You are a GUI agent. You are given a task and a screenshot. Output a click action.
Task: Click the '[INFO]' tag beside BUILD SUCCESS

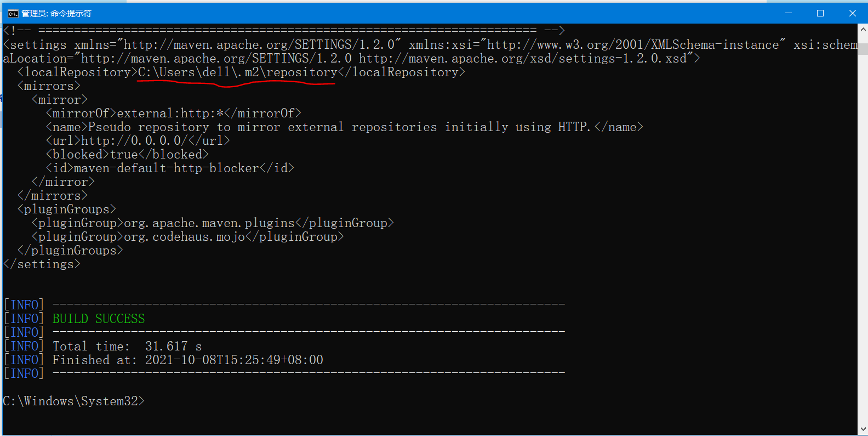pyautogui.click(x=24, y=319)
